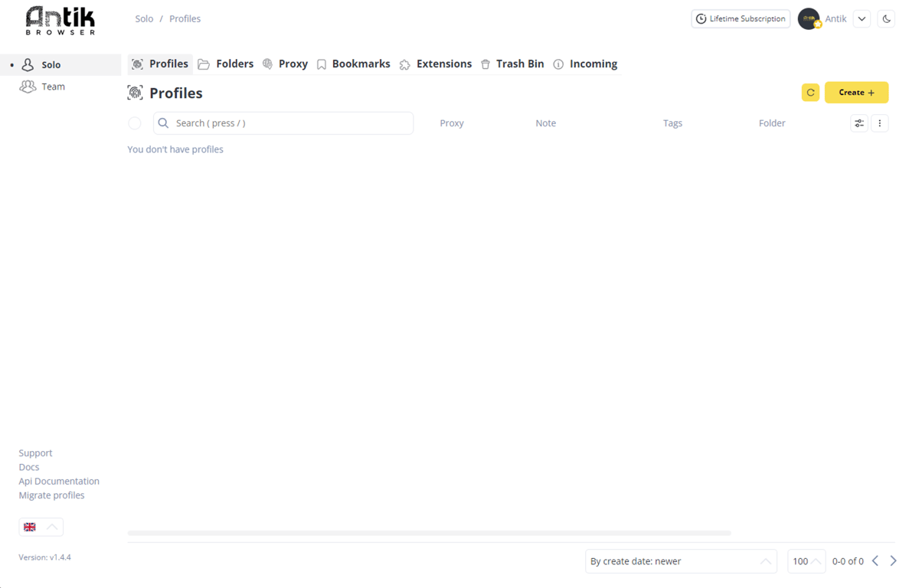Change the page size dropdown showing 100
Image resolution: width=909 pixels, height=588 pixels.
click(x=806, y=561)
